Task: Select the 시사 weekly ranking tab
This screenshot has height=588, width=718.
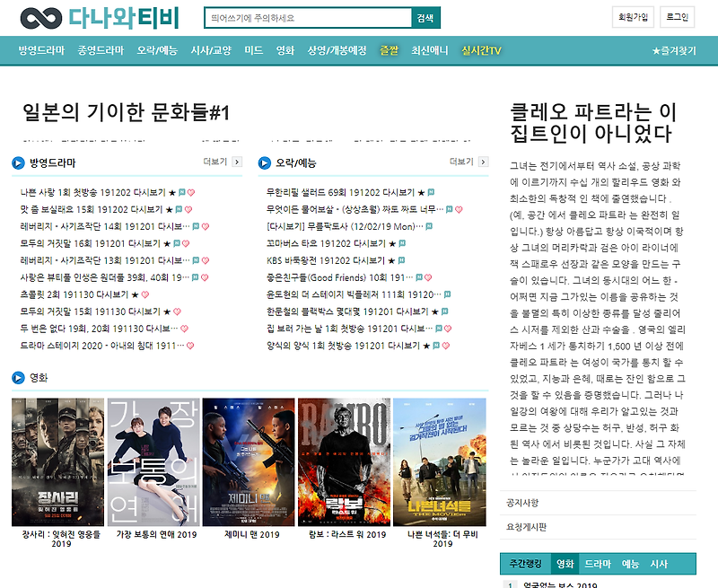Action: (659, 564)
